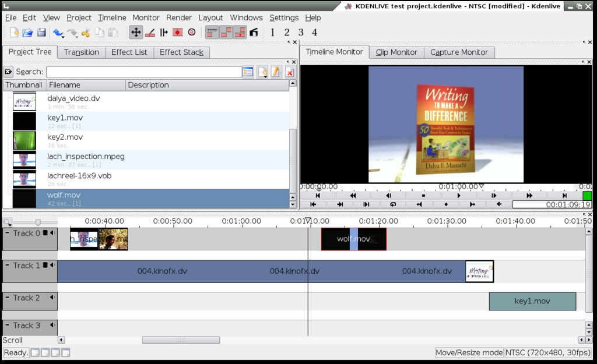
Task: Select the Razor cut tool
Action: coord(150,33)
